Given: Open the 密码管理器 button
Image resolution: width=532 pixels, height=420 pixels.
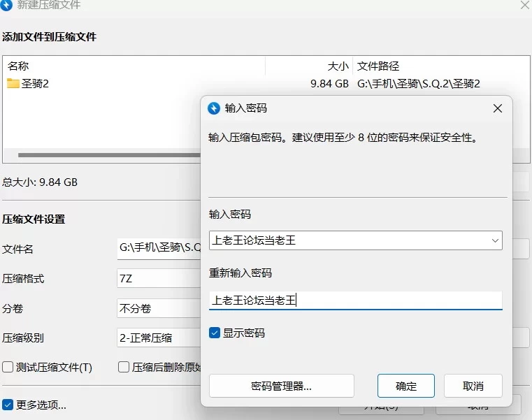Looking at the screenshot, I should (x=282, y=386).
